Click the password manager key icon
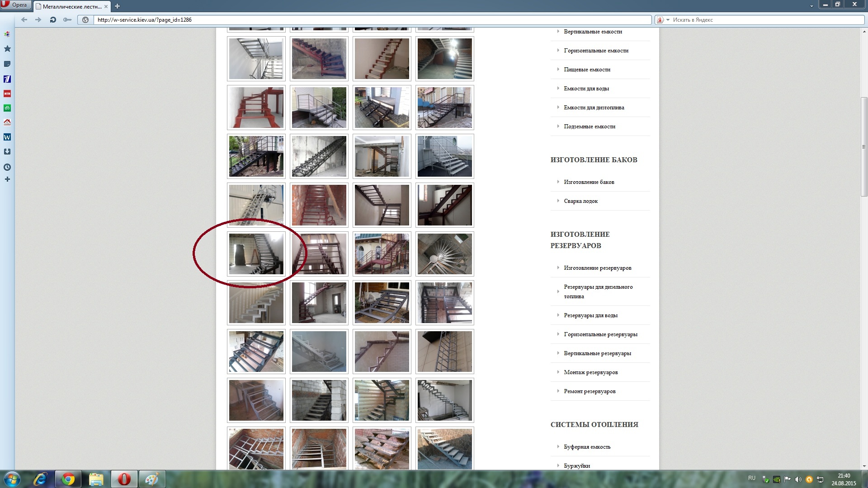Viewport: 868px width, 488px height. coord(67,20)
